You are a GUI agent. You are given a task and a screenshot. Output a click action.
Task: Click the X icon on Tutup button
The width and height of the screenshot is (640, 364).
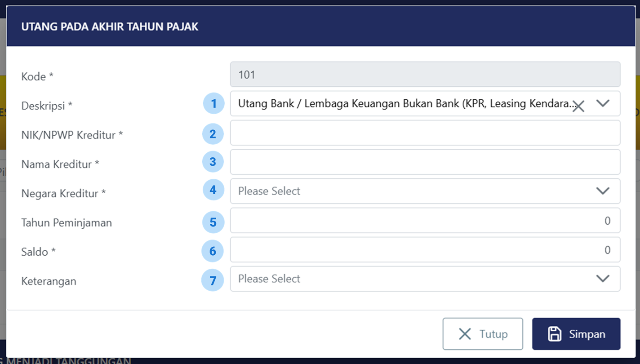click(x=465, y=334)
